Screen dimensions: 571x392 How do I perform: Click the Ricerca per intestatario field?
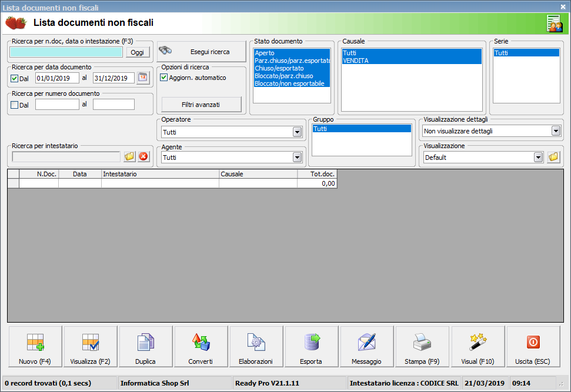66,156
